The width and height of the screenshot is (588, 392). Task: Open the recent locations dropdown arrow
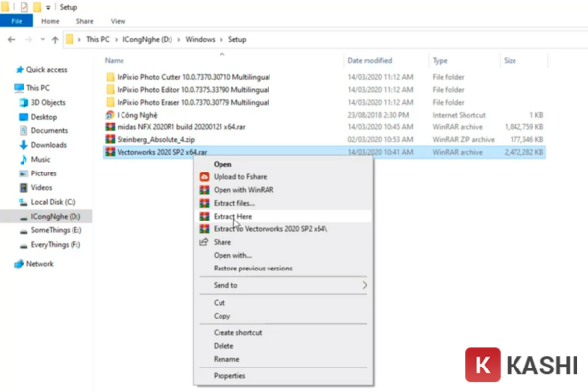click(43, 40)
